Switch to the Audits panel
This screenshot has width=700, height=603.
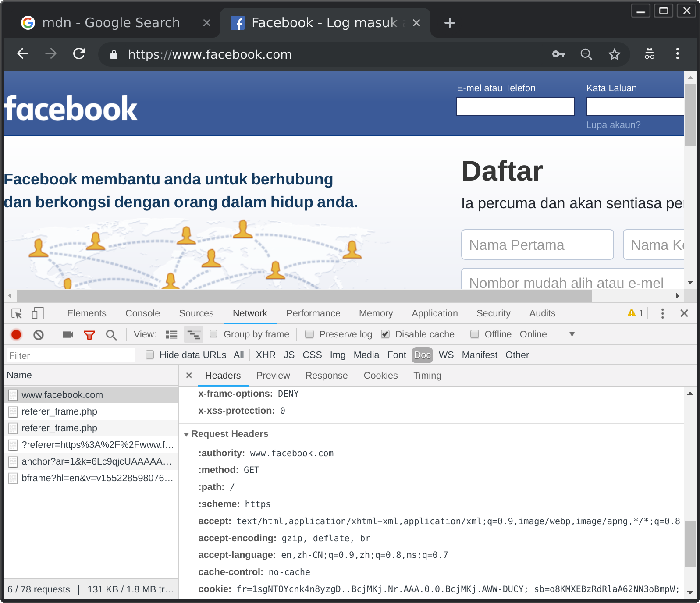click(542, 313)
